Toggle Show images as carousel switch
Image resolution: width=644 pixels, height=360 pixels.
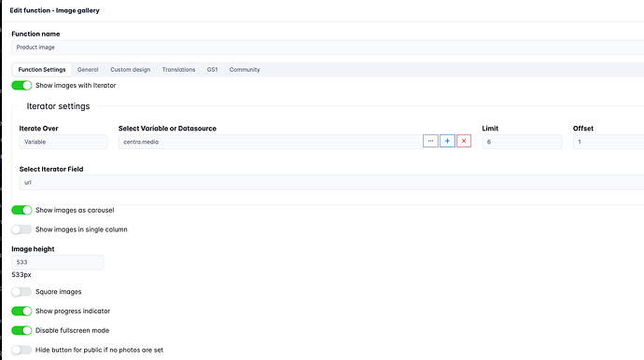(x=21, y=210)
